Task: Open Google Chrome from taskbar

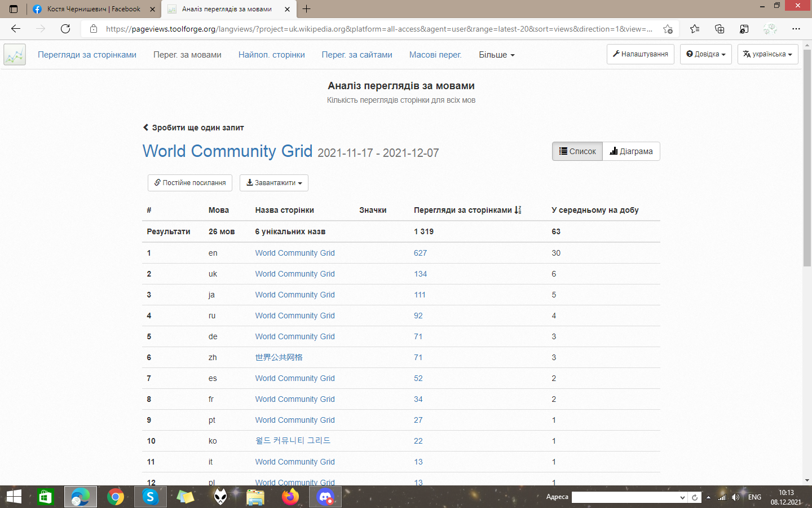Action: click(x=116, y=497)
